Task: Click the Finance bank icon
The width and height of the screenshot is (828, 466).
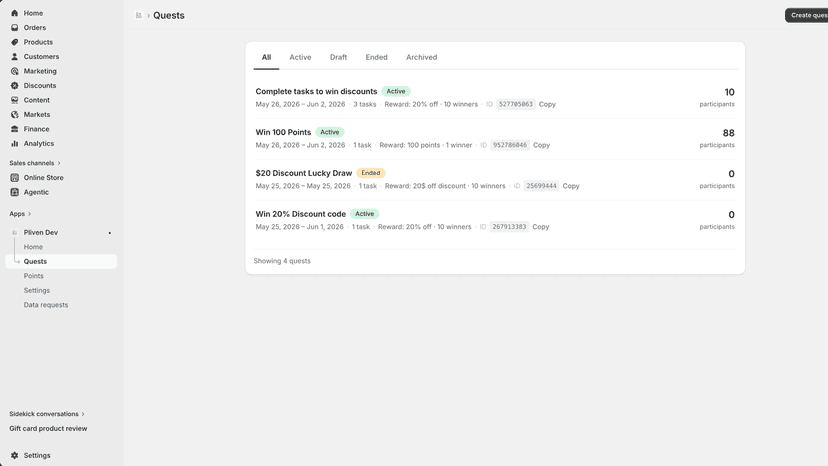Action: coord(14,129)
